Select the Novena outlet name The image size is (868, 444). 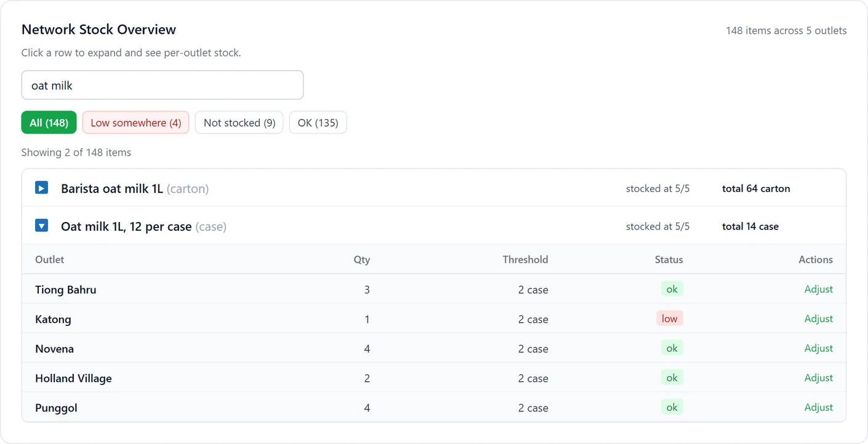point(54,349)
